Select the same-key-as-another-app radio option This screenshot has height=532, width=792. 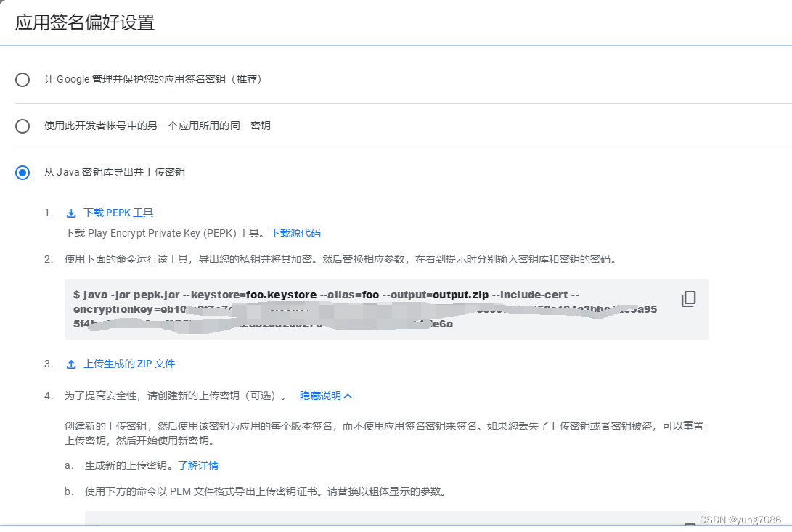[x=23, y=126]
